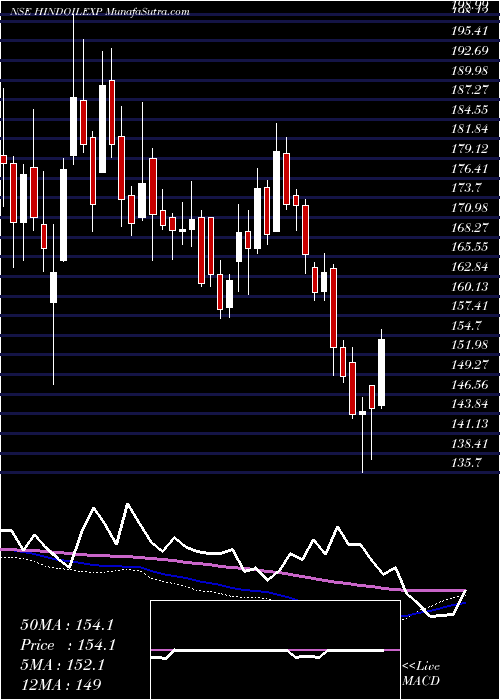Select the 179.12 price axis label
The image size is (500, 700).
470,149
